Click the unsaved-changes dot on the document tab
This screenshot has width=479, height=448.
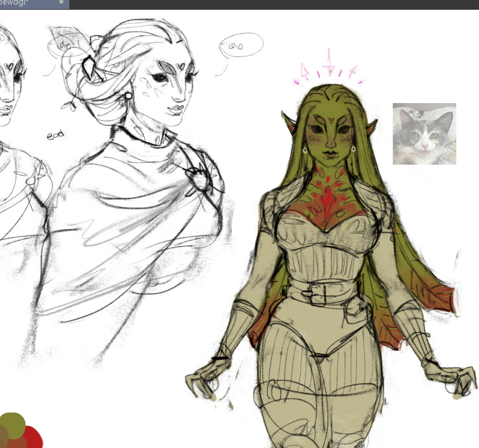pyautogui.click(x=62, y=2)
